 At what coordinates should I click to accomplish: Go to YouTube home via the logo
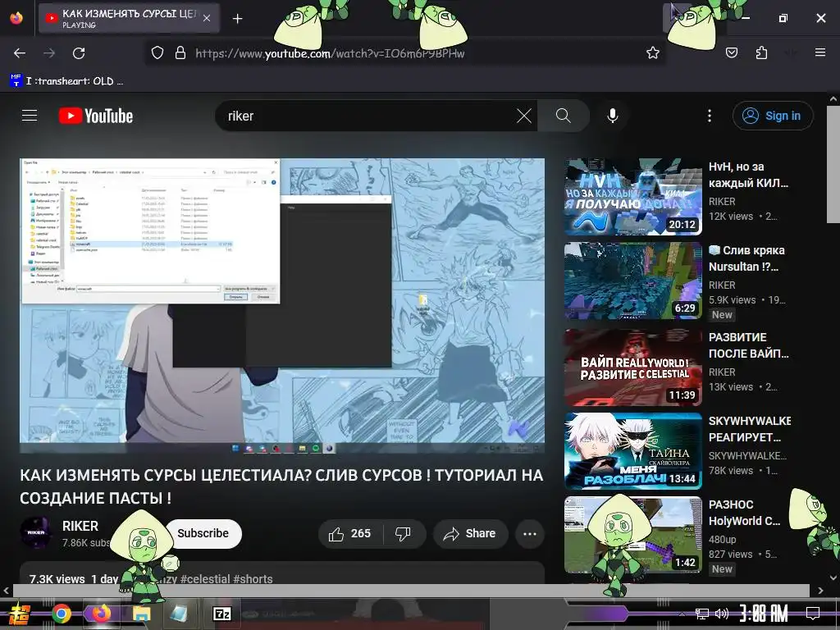click(x=96, y=116)
